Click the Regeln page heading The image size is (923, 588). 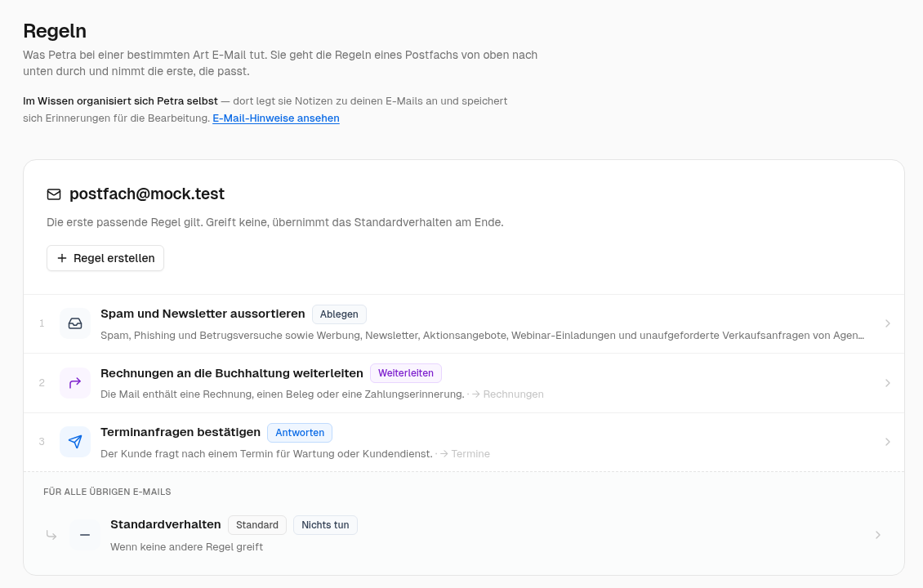[x=55, y=30]
